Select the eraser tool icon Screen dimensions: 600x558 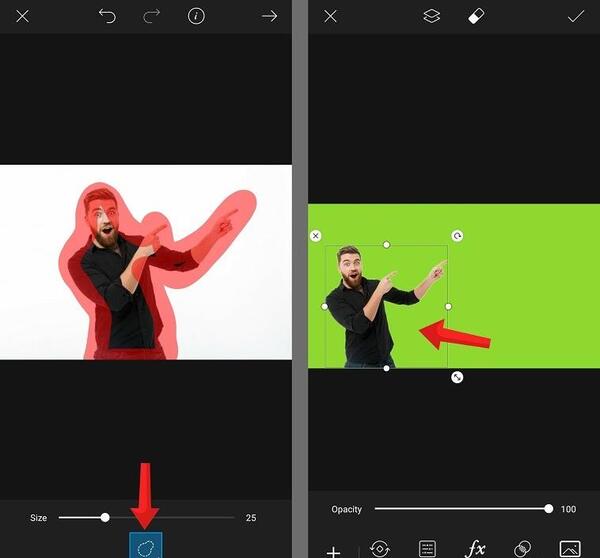coord(476,16)
